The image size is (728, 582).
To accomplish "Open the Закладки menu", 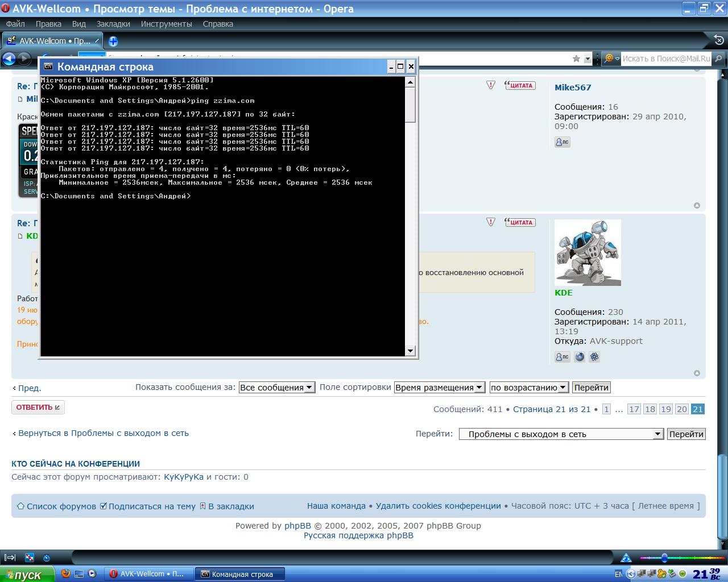I will [113, 24].
